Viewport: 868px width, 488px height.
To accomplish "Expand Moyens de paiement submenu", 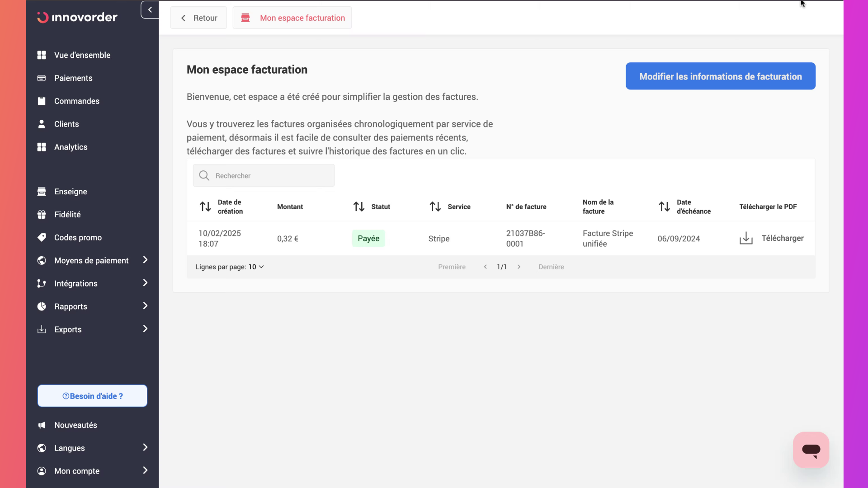I will point(145,260).
